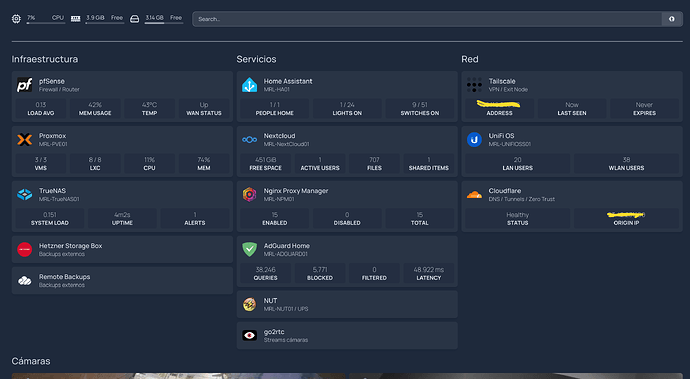Click Proxmox LXC count block

coord(95,164)
